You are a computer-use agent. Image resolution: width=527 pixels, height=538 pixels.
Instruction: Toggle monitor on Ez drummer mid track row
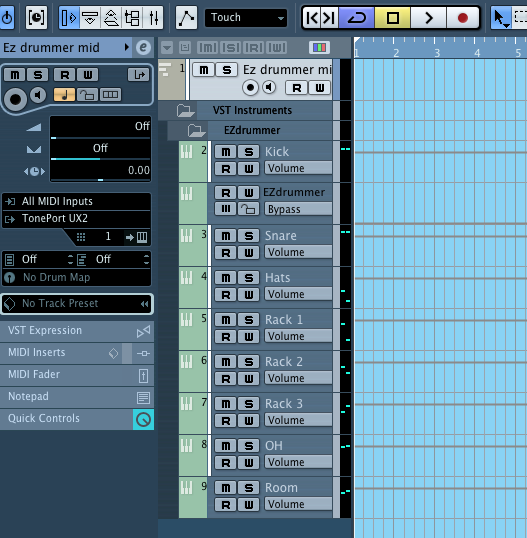269,88
